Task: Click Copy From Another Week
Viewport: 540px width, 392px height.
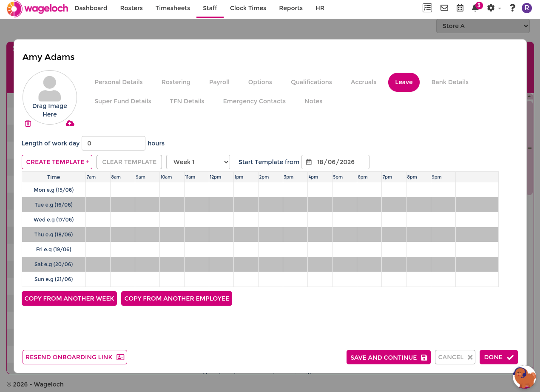Action: coord(69,298)
